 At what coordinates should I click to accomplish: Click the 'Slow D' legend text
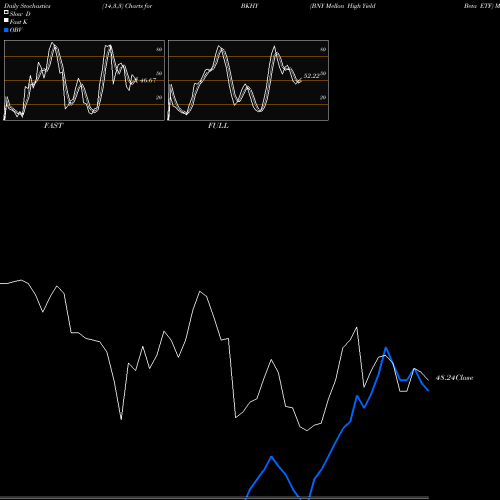tap(20, 14)
